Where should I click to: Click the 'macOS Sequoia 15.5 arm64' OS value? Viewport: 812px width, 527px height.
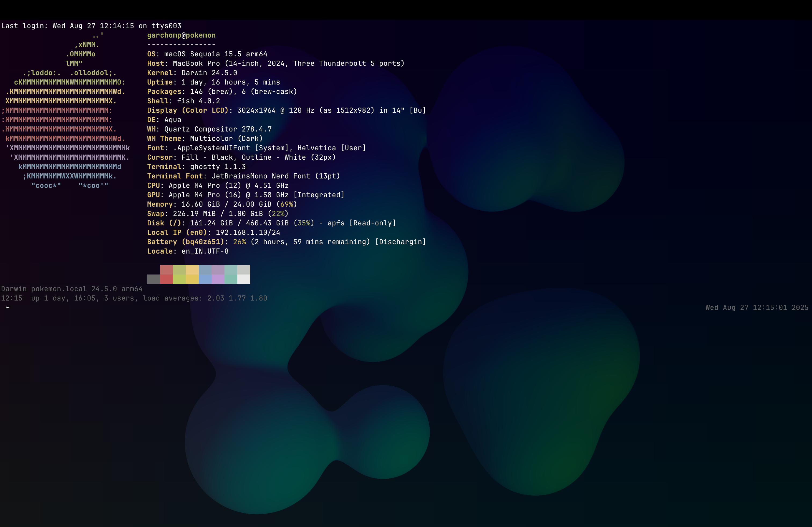click(x=216, y=54)
